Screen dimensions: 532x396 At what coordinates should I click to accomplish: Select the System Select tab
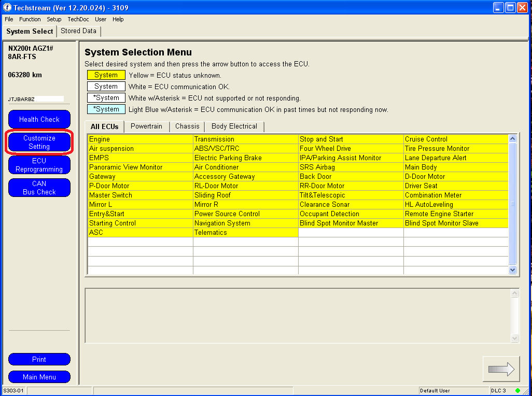coord(30,31)
